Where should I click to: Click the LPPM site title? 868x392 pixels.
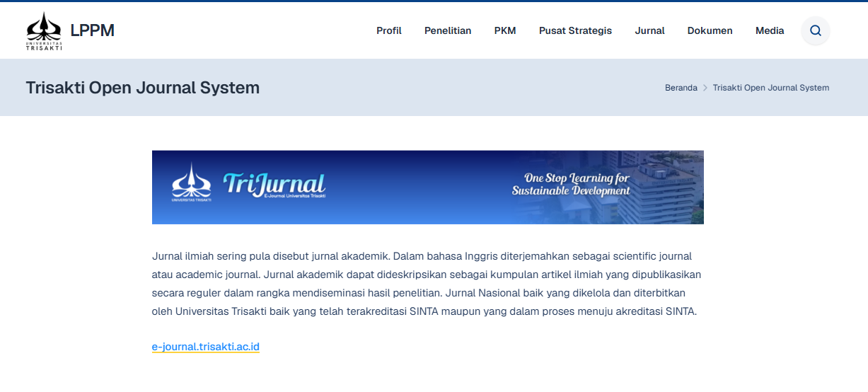point(92,30)
